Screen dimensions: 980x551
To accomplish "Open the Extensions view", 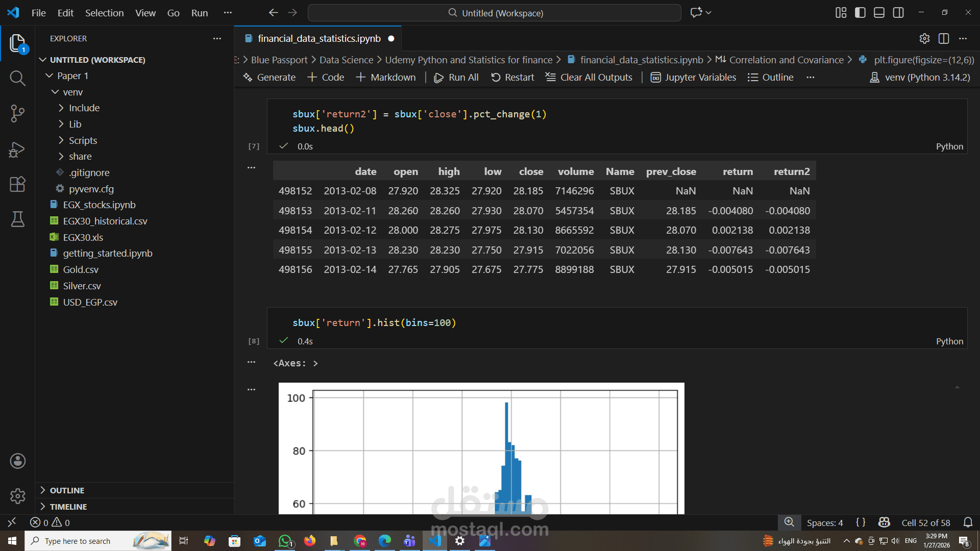I will point(17,184).
